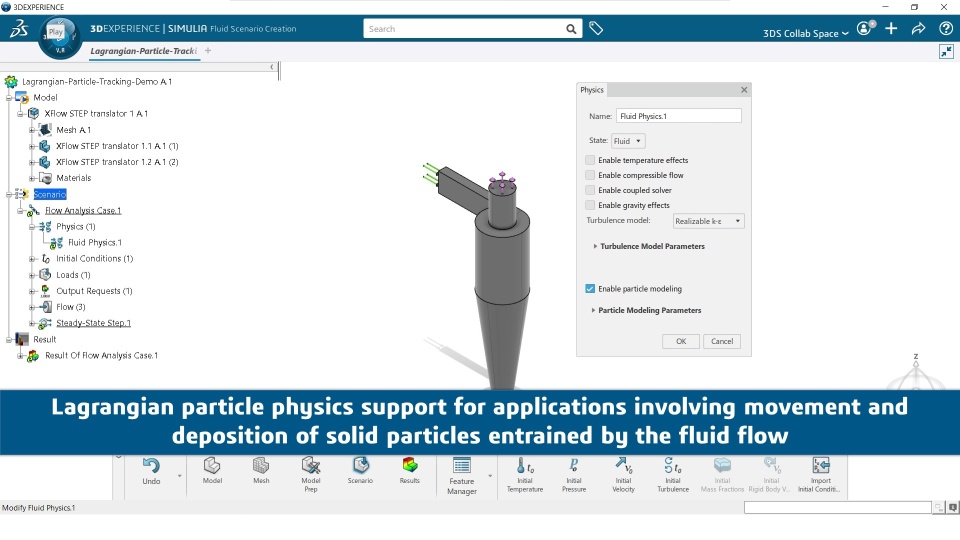Select the Initial Velocity tool

coord(623,474)
